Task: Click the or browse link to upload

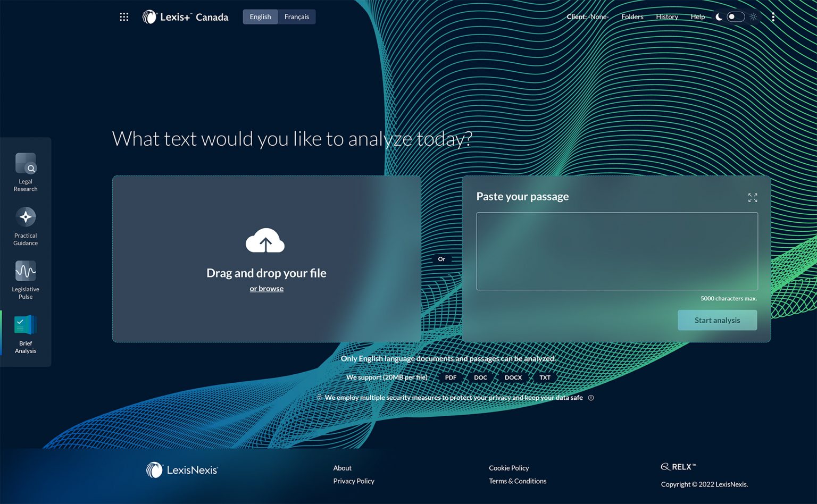Action: [x=266, y=288]
